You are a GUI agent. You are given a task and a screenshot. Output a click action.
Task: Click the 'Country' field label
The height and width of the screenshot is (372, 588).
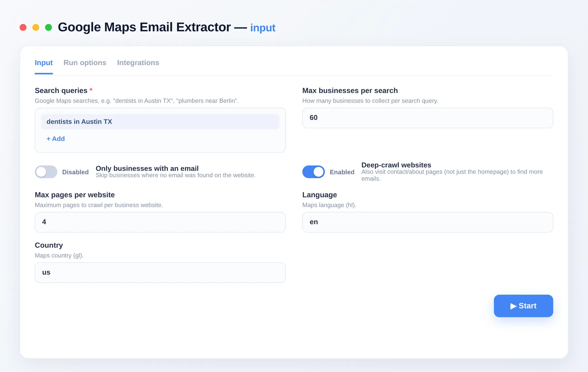click(x=49, y=245)
